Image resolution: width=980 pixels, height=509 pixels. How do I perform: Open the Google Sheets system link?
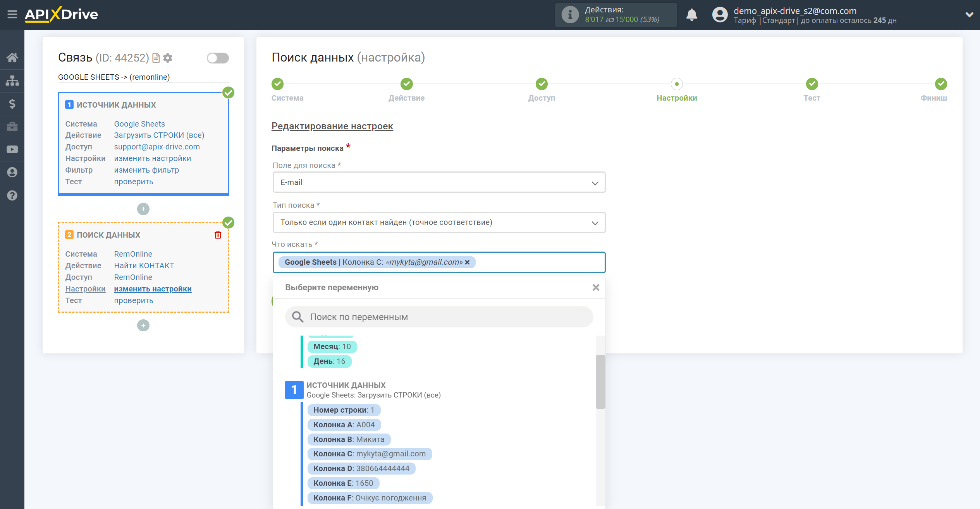pos(139,124)
